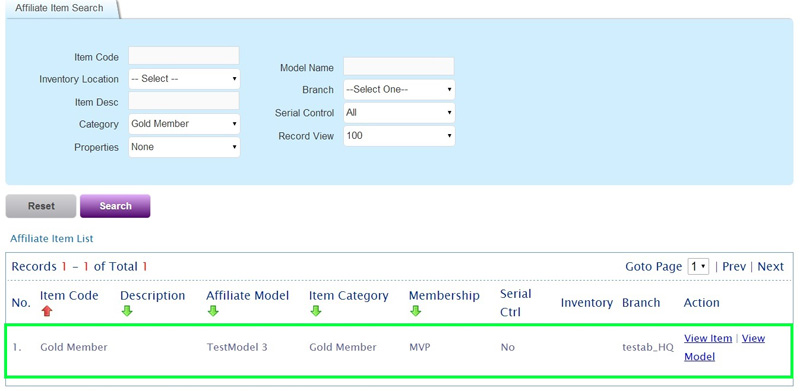The height and width of the screenshot is (391, 800).
Task: Open the Record View dropdown
Action: tap(399, 136)
